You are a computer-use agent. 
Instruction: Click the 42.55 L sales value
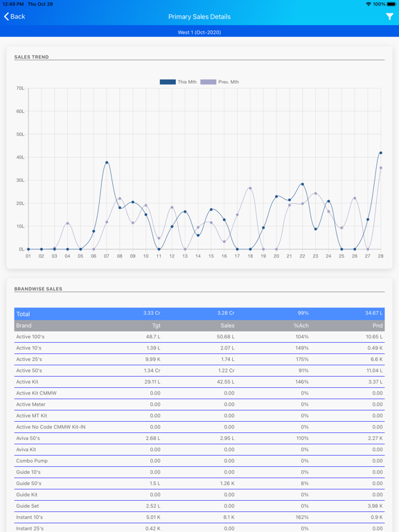click(226, 382)
